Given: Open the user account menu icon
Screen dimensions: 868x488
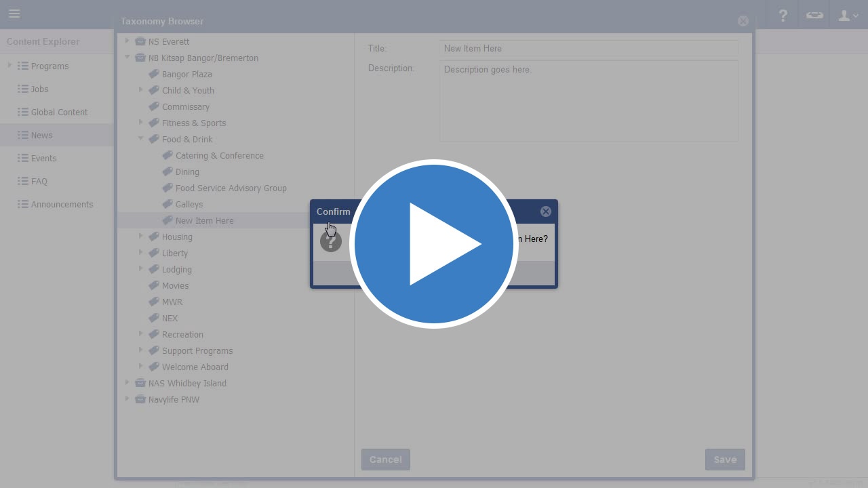Looking at the screenshot, I should tap(848, 15).
